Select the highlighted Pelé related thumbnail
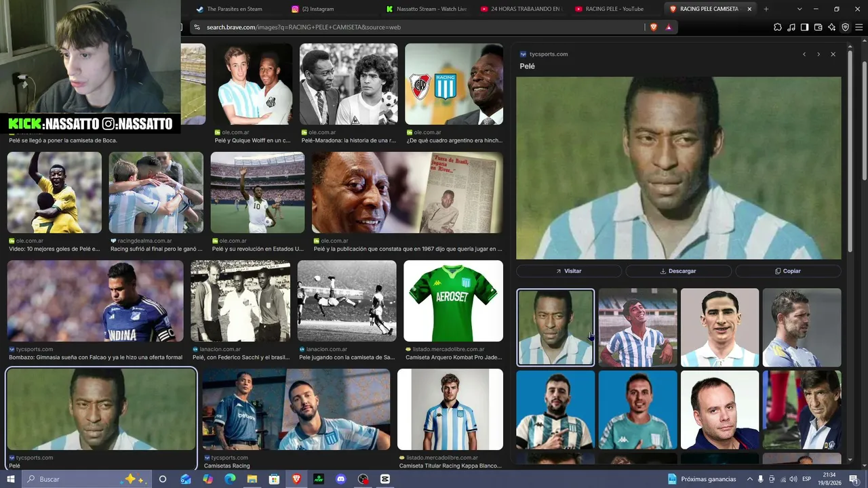Viewport: 868px width, 488px height. point(555,327)
